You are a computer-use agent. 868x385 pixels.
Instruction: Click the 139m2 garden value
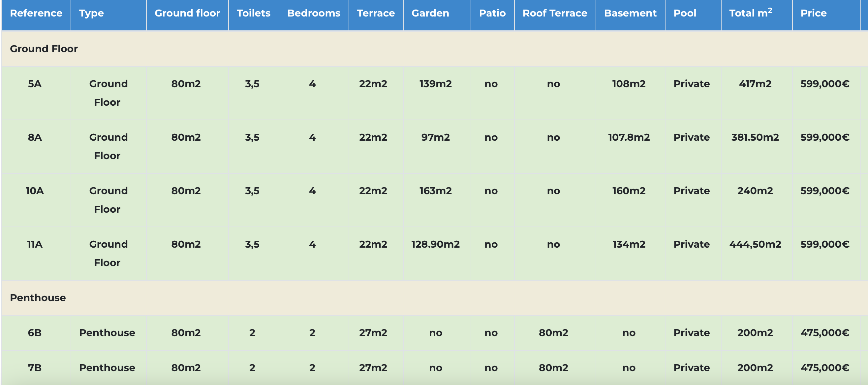(435, 84)
